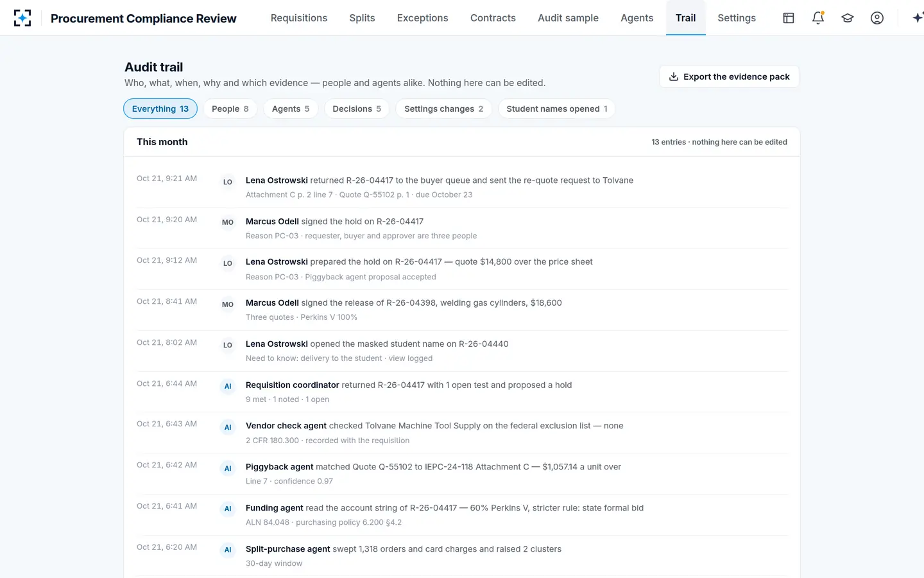The image size is (924, 578).
Task: Click Three quotes Perkins V 100% detail
Action: [x=302, y=317]
